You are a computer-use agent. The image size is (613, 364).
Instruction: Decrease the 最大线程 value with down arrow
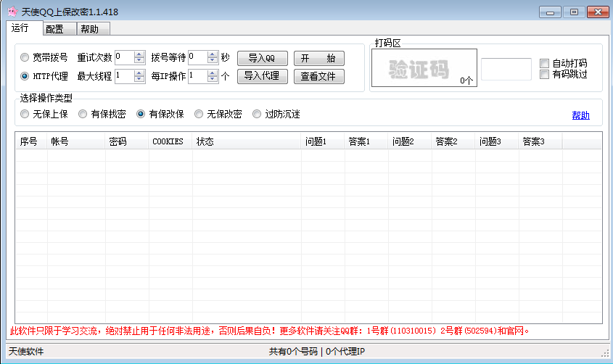139,80
